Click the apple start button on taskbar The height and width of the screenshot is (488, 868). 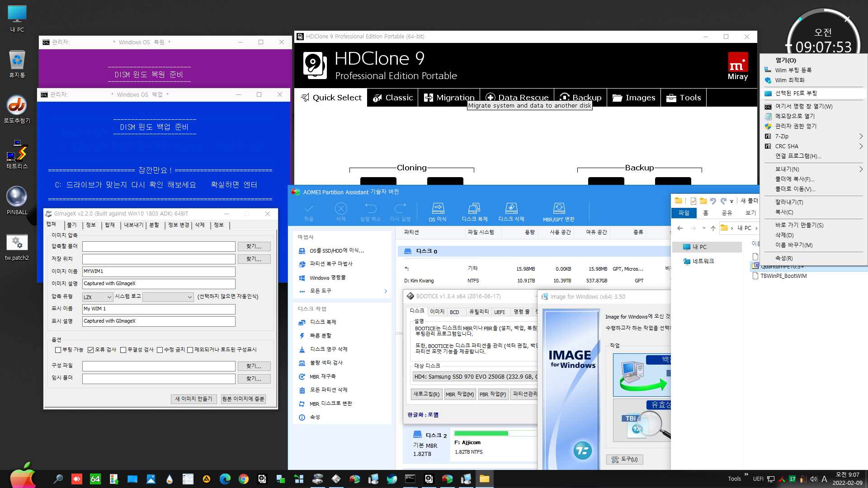click(x=22, y=476)
